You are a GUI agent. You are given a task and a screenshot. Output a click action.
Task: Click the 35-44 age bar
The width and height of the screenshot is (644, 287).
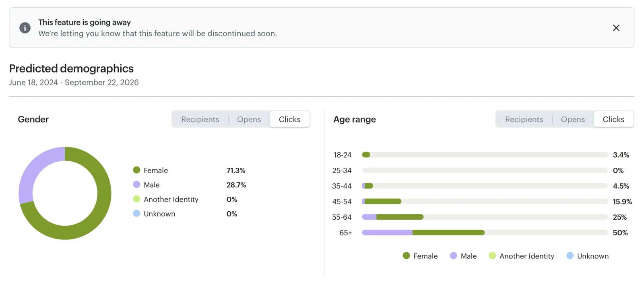(485, 186)
